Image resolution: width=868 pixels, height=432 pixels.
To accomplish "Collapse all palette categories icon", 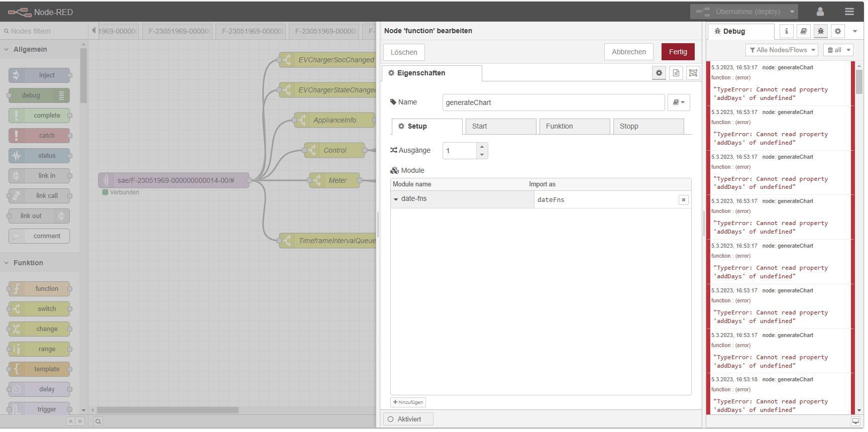I will tap(71, 421).
